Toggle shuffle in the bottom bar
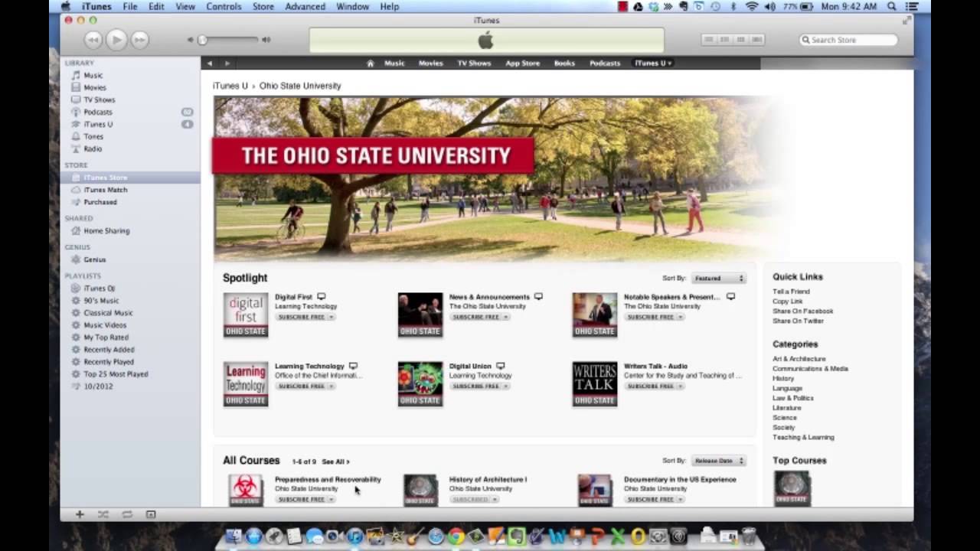Screen dimensions: 980x551 click(103, 514)
